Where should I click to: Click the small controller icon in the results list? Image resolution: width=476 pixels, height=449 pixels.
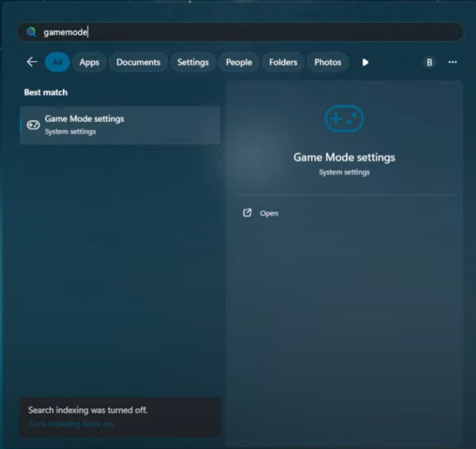(x=33, y=125)
